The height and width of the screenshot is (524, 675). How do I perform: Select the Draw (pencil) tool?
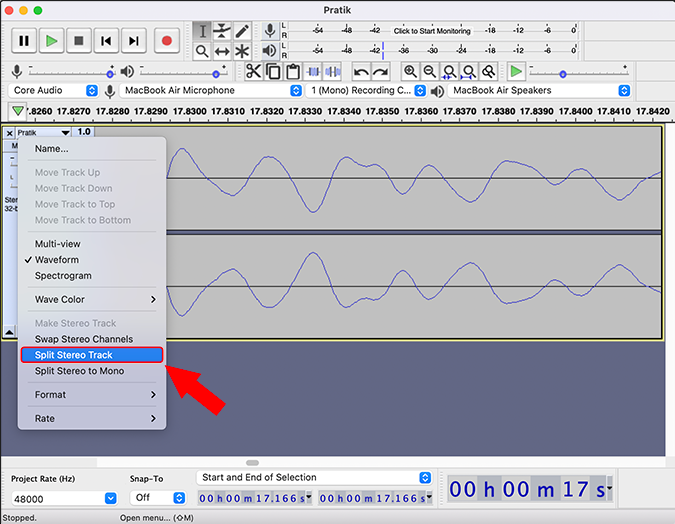242,31
